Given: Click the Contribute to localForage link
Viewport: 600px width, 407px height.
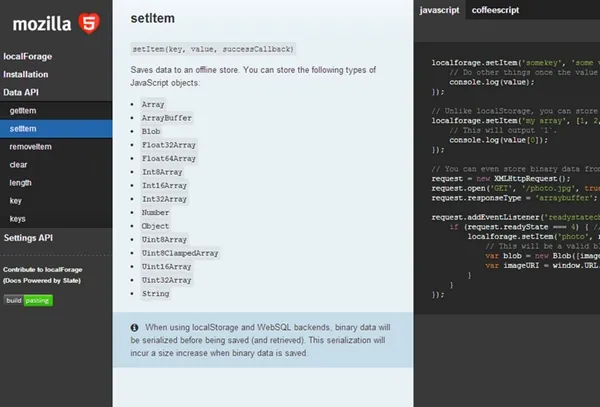Looking at the screenshot, I should [x=45, y=270].
